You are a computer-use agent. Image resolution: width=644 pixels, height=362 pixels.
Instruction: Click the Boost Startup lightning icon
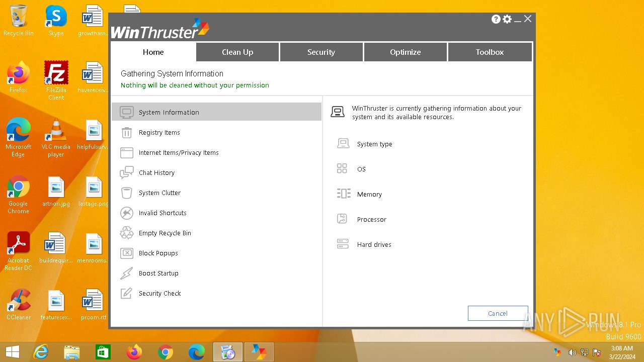tap(127, 273)
